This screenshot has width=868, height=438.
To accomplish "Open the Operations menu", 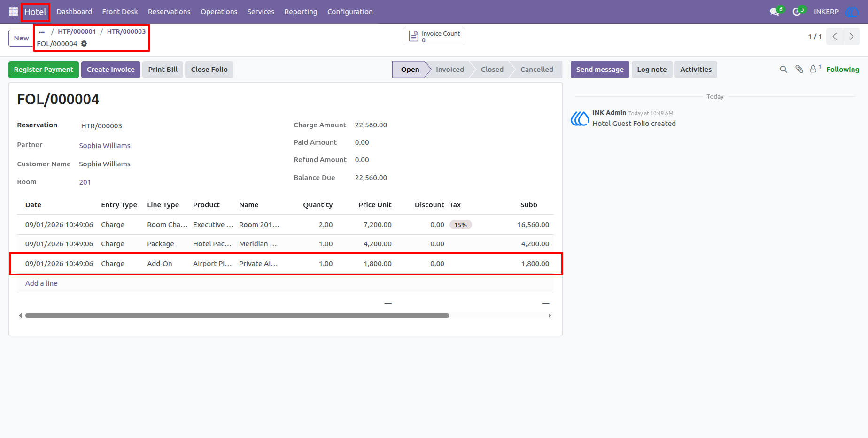I will (x=219, y=12).
